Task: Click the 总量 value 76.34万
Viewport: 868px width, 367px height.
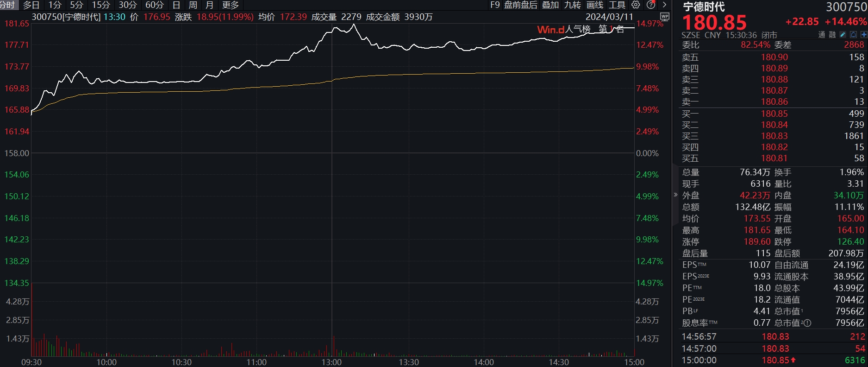Action: pos(755,172)
